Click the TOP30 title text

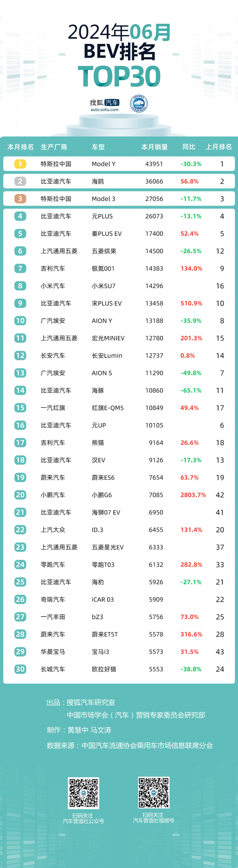coord(119,76)
